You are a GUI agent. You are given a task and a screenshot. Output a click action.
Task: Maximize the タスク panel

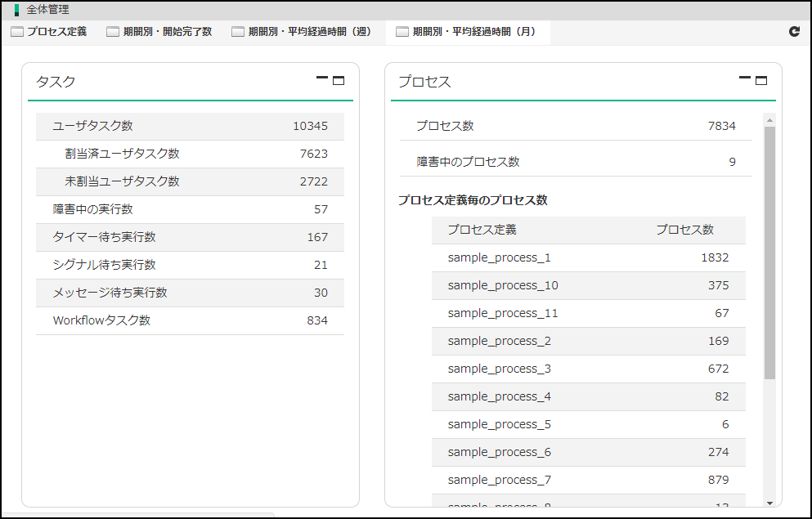339,80
